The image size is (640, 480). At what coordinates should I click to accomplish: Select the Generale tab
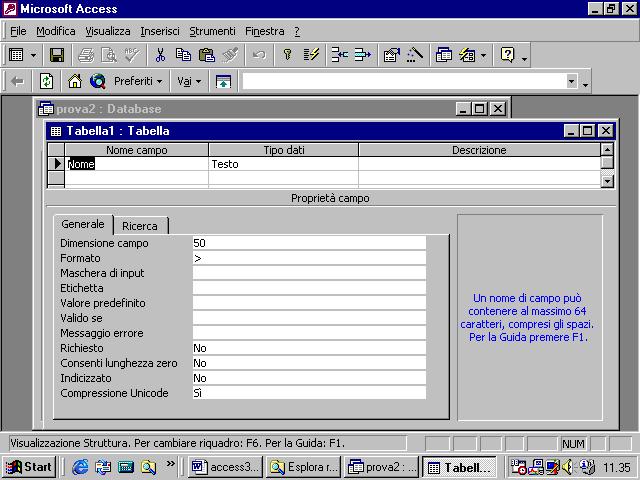83,224
